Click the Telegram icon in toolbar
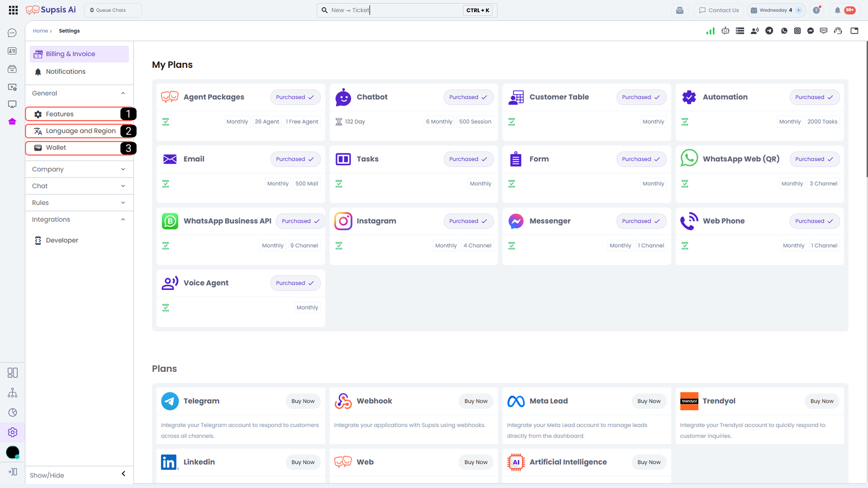 (769, 31)
